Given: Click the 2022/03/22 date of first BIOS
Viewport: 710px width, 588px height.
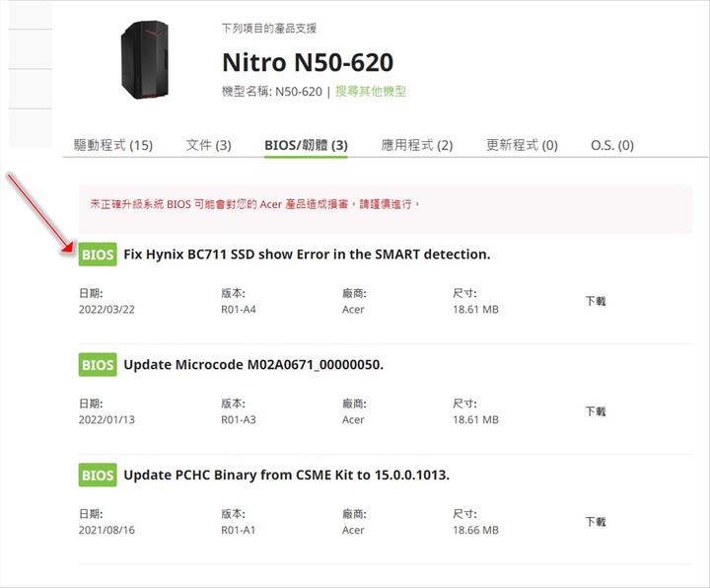Looking at the screenshot, I should [x=106, y=310].
